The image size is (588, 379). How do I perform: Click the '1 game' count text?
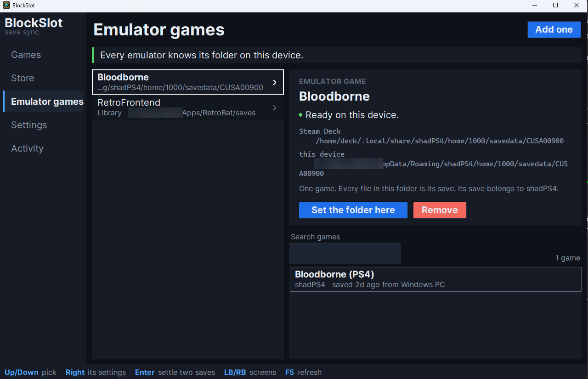tap(567, 258)
